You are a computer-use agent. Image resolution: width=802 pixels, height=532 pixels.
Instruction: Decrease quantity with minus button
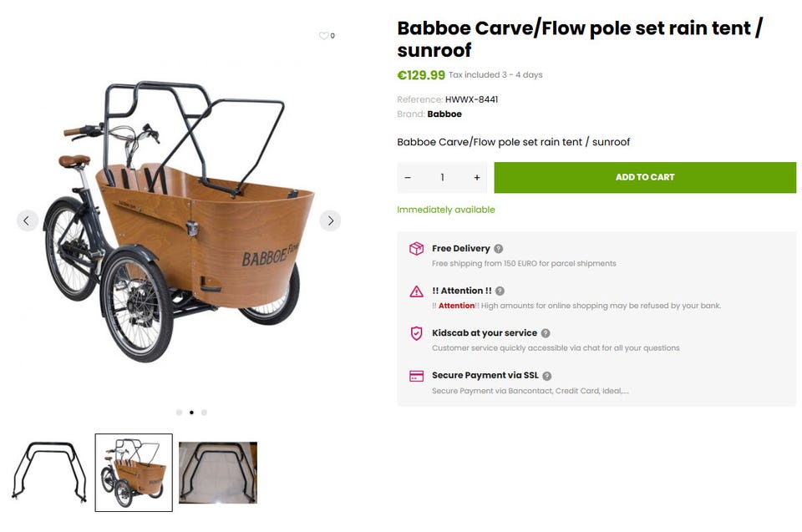point(408,177)
